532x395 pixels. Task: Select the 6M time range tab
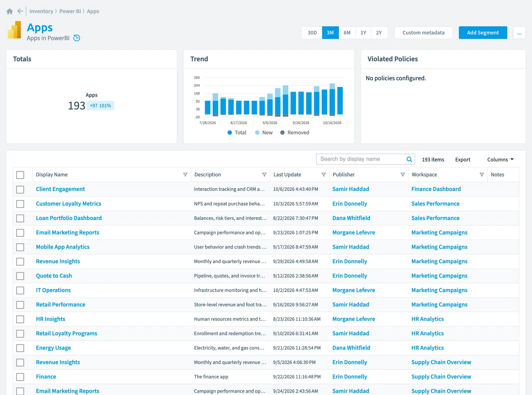coord(347,33)
